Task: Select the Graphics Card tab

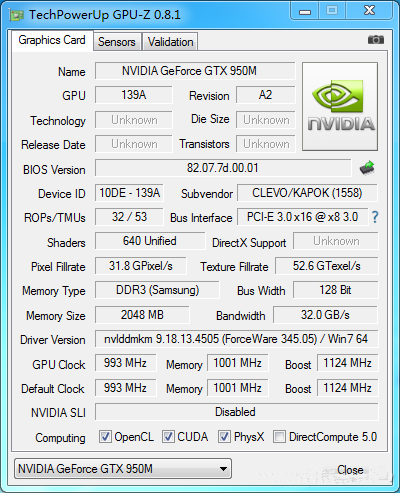Action: coord(52,40)
